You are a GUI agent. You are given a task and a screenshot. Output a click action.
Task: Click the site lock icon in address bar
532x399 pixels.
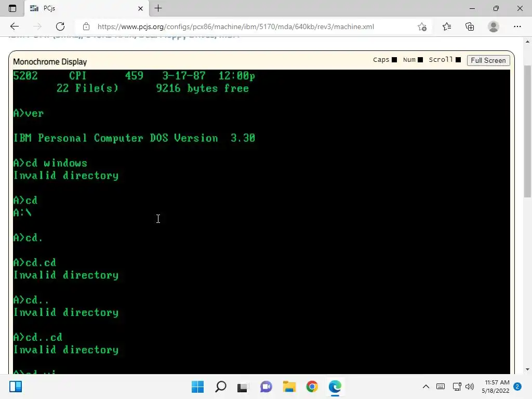[86, 26]
